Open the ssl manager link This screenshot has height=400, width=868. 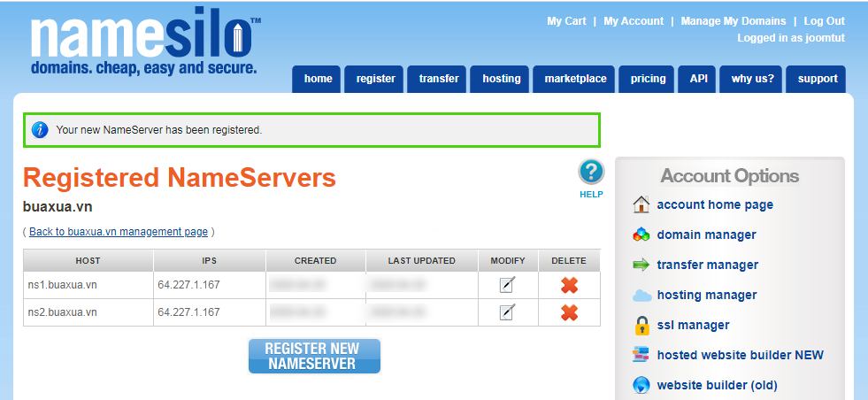pyautogui.click(x=693, y=325)
